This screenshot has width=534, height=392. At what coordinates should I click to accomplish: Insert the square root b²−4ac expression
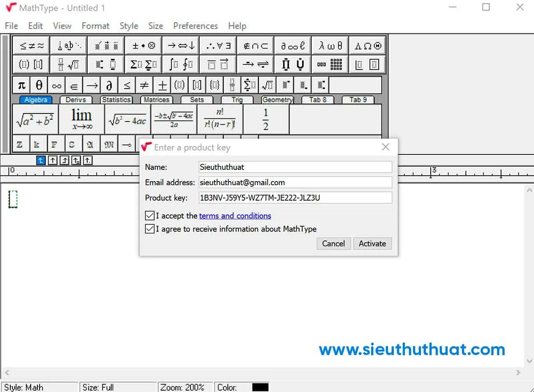pyautogui.click(x=128, y=119)
